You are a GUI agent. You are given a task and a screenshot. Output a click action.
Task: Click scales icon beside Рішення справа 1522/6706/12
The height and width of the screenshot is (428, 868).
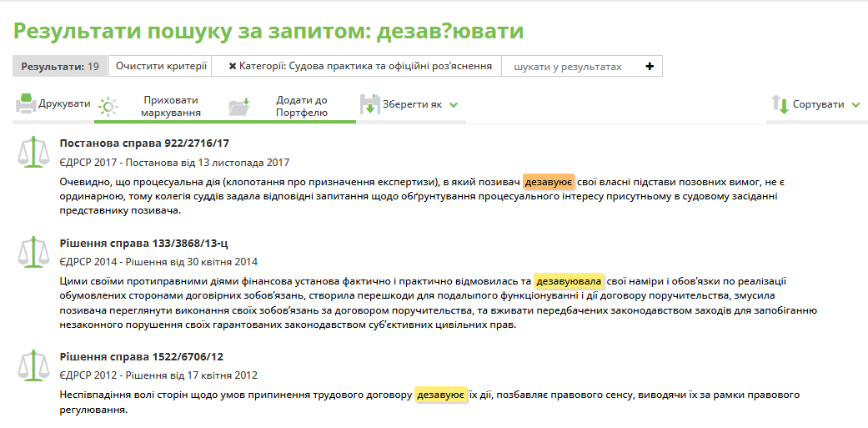tap(33, 365)
